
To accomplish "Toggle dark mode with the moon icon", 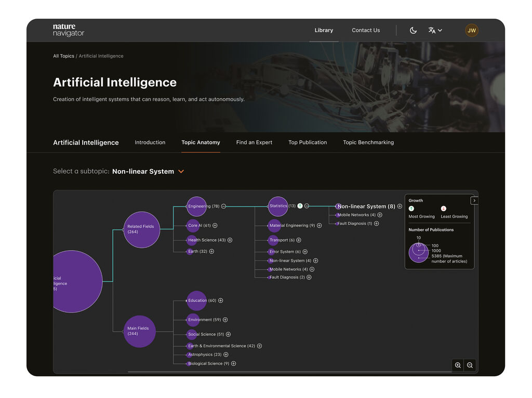I will pos(413,30).
